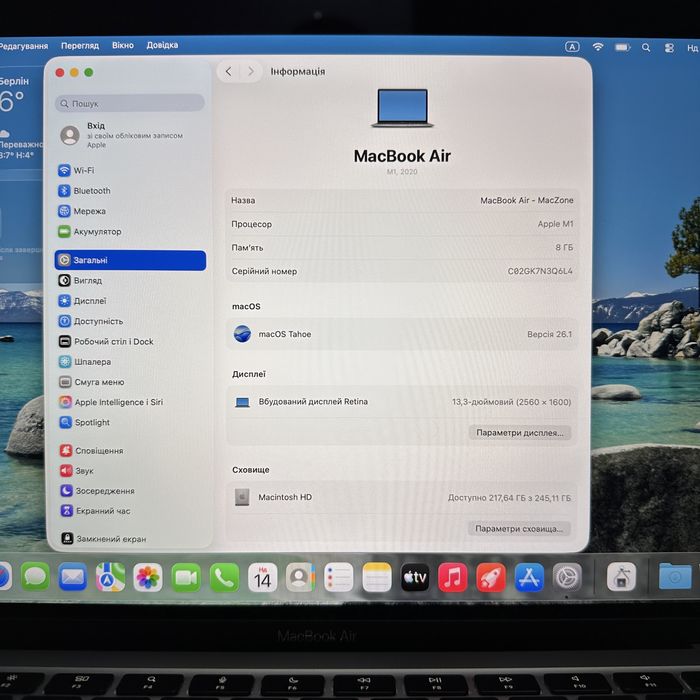Select Загальні in sidebar
Viewport: 700px width, 700px height.
click(130, 260)
